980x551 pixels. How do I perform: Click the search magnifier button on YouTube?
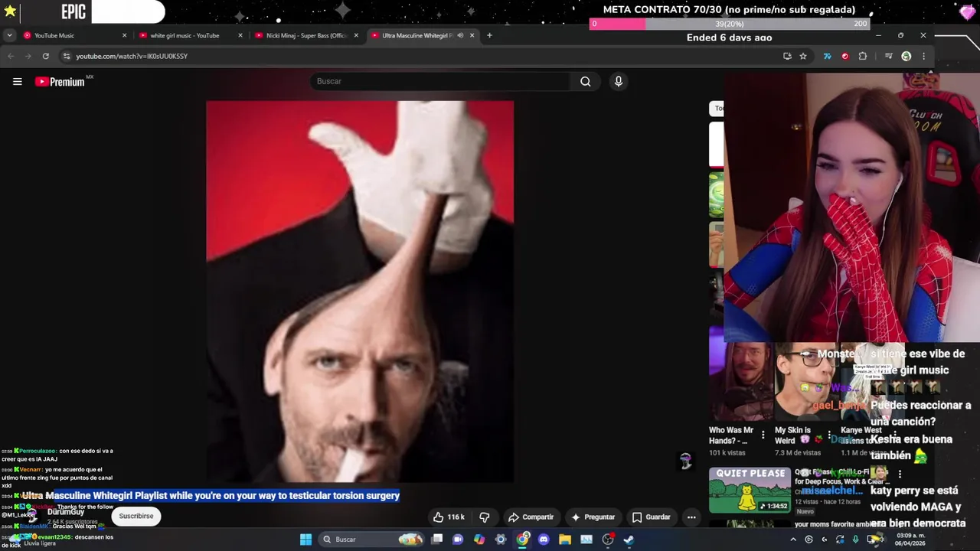[x=585, y=81]
